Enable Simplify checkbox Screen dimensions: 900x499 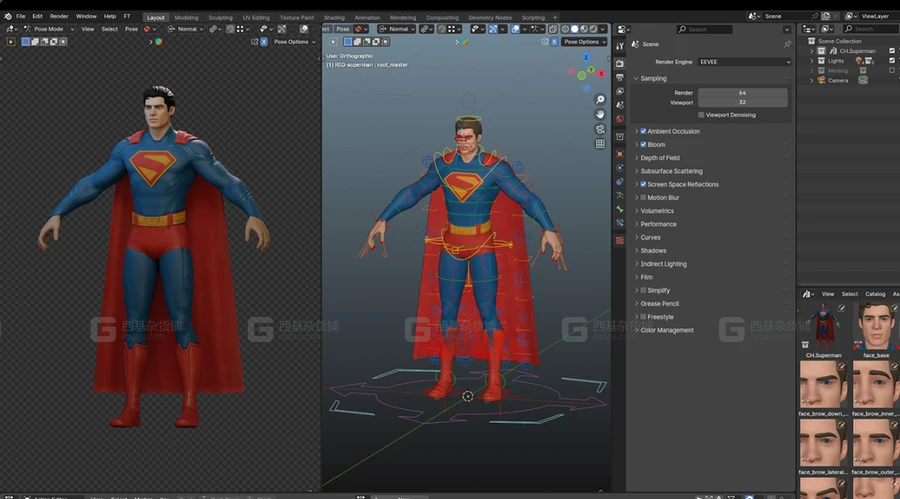(643, 291)
